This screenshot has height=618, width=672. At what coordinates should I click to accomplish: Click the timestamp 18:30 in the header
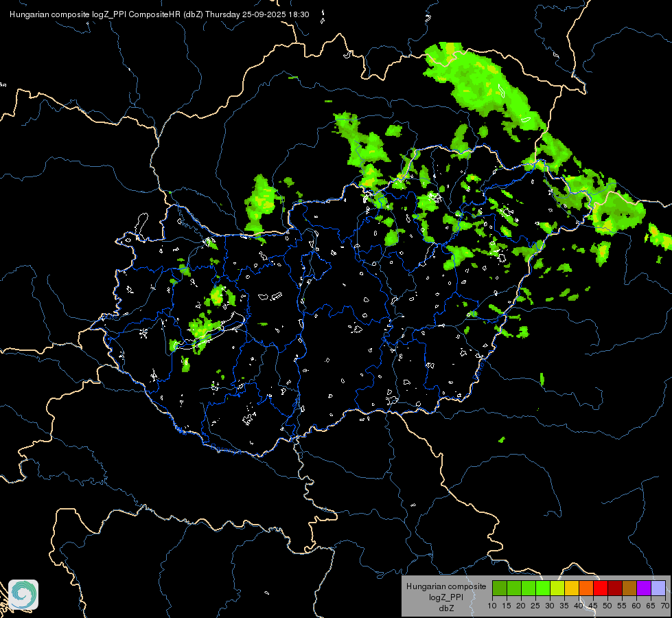pyautogui.click(x=299, y=14)
